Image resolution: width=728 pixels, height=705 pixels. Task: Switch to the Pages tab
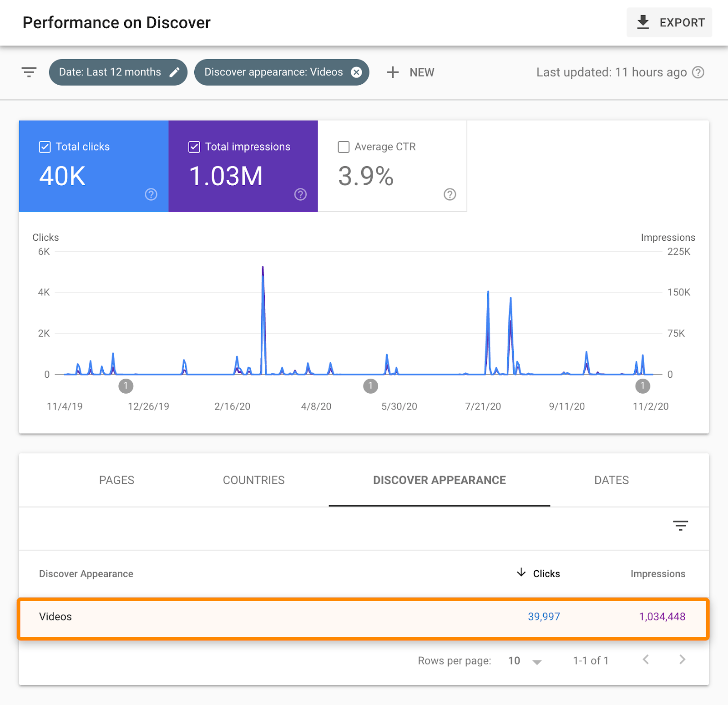[116, 480]
